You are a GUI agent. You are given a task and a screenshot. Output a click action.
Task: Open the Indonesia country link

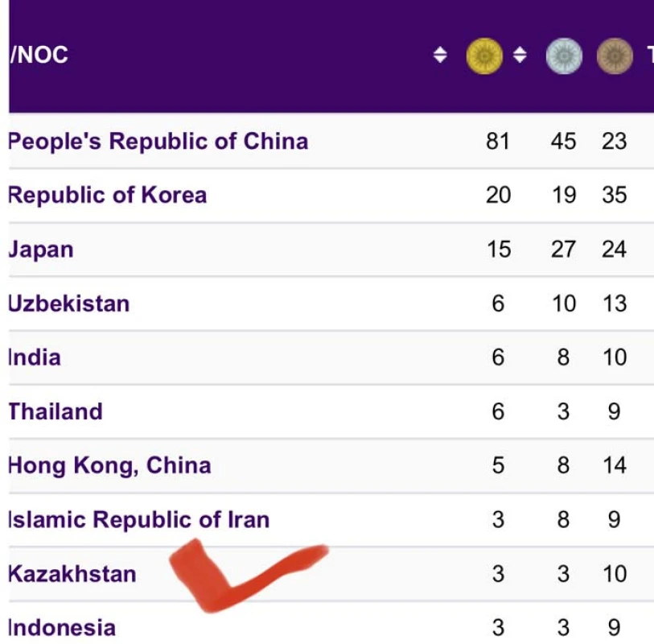pos(62,628)
